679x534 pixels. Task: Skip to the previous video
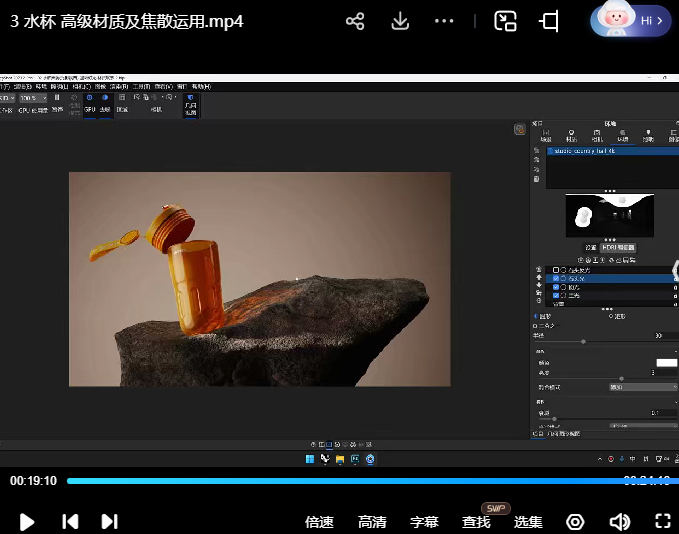pos(70,521)
